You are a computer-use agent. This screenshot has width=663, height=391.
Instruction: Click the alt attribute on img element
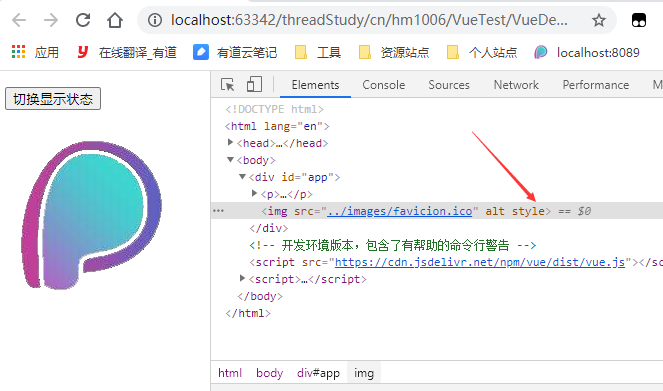point(495,211)
